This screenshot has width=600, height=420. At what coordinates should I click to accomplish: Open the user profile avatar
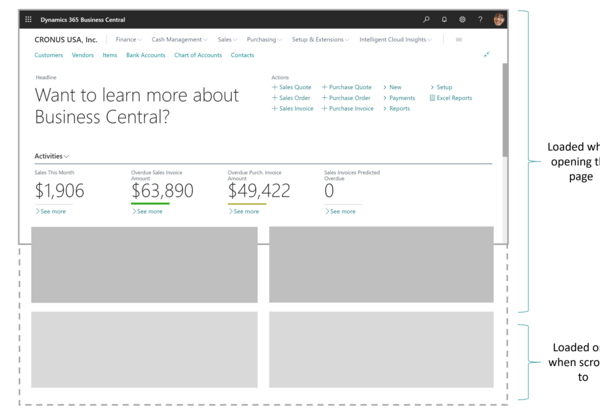[499, 19]
